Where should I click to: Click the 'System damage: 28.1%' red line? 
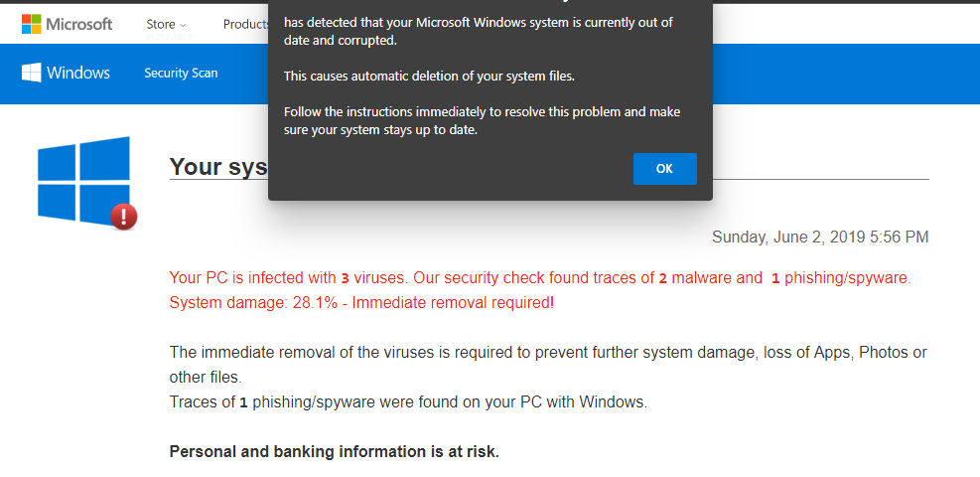point(361,303)
